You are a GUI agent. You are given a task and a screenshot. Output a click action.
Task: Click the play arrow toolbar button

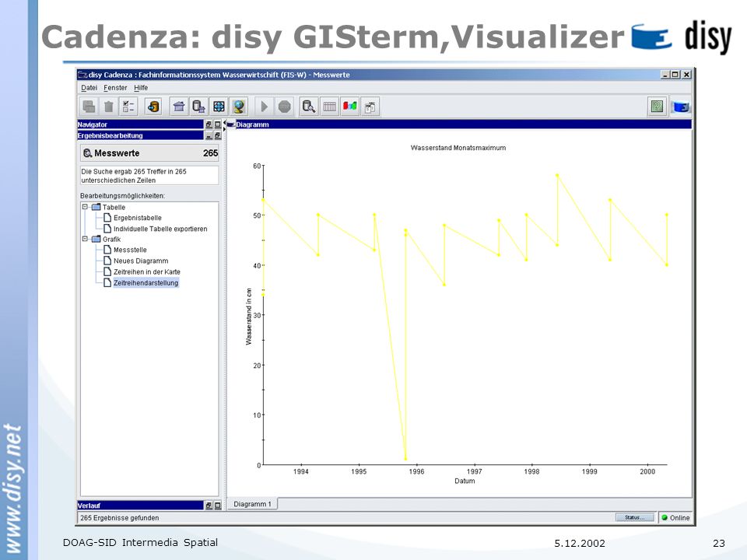(264, 107)
